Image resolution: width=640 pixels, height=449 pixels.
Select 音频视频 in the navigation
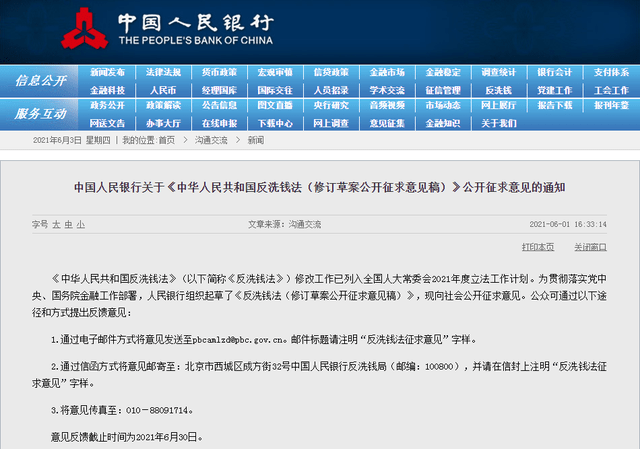[x=387, y=105]
